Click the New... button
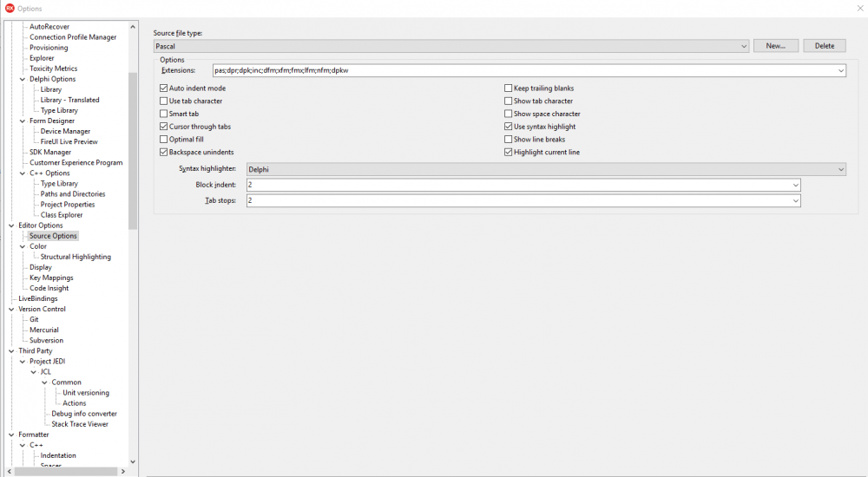868x477 pixels. click(775, 46)
